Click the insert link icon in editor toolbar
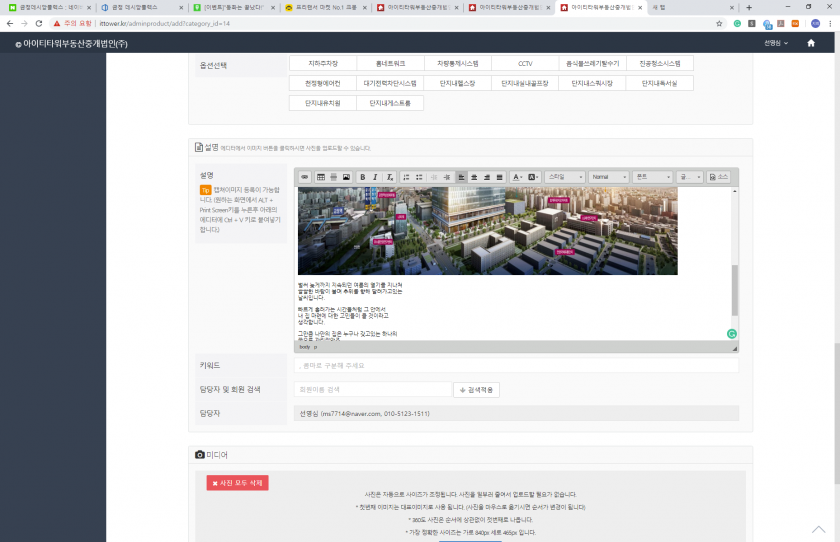 [x=305, y=177]
